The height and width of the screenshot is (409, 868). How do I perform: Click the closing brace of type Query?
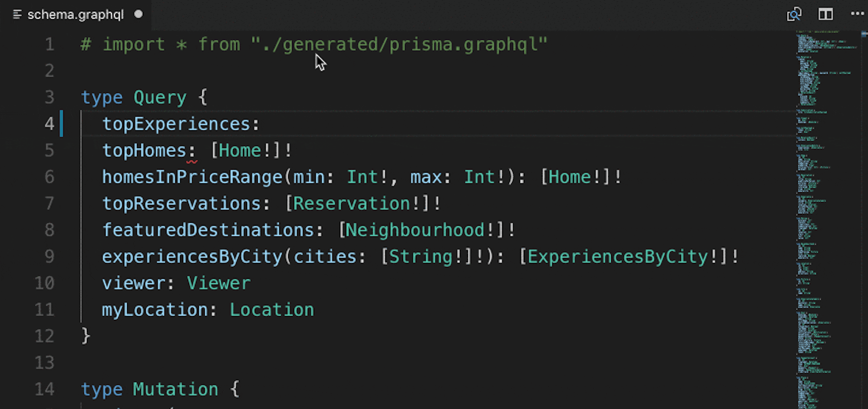[x=85, y=336]
